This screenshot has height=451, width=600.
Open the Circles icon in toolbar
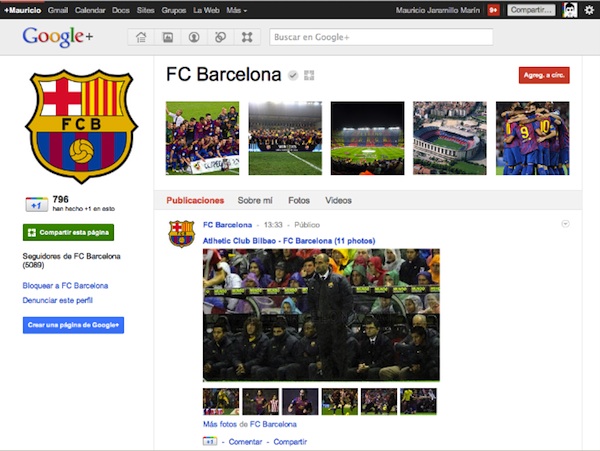220,37
